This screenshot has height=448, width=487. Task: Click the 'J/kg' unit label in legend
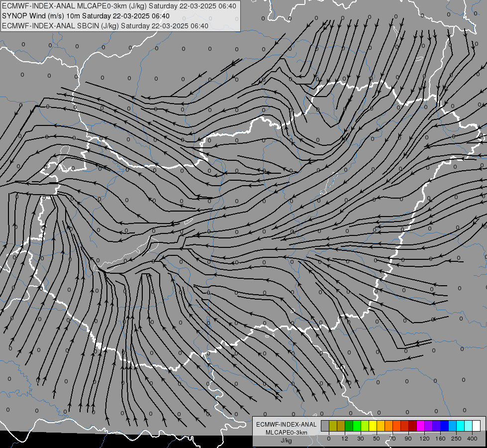point(287,441)
